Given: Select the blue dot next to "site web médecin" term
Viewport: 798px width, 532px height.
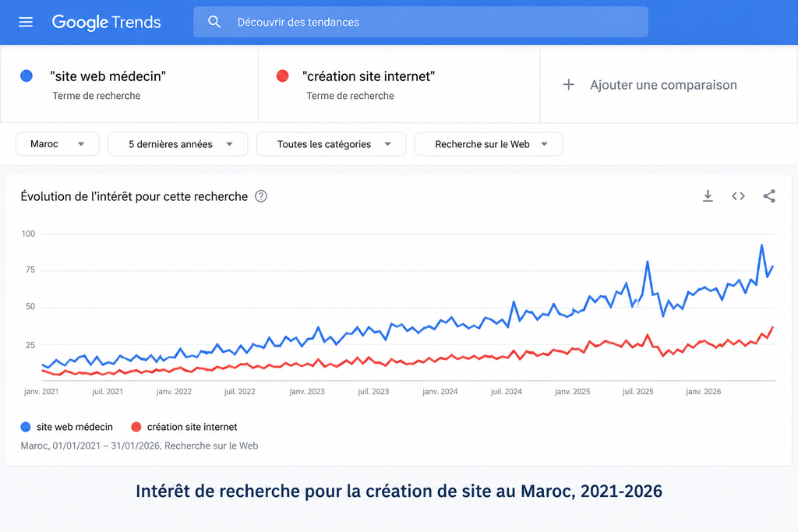Looking at the screenshot, I should tap(26, 76).
